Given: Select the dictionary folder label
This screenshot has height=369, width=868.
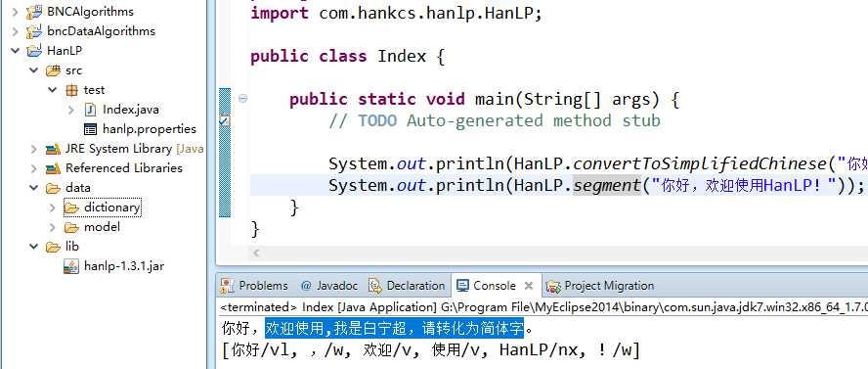Looking at the screenshot, I should [x=111, y=208].
